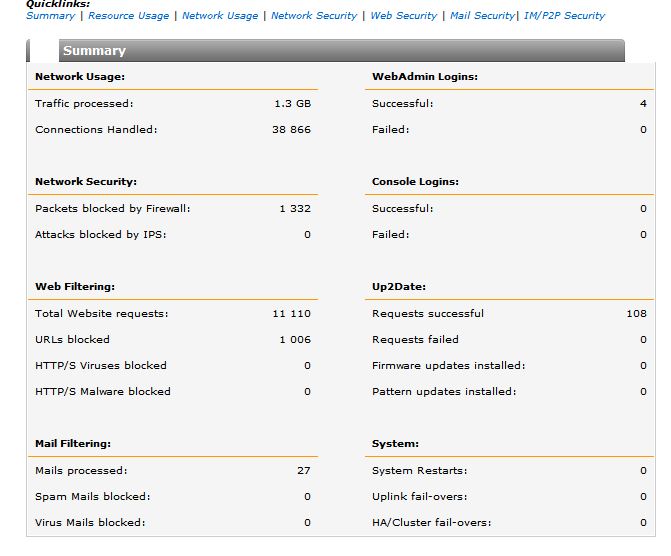Select the Summary section header tab
Image resolution: width=671 pixels, height=556 pixels.
94,51
